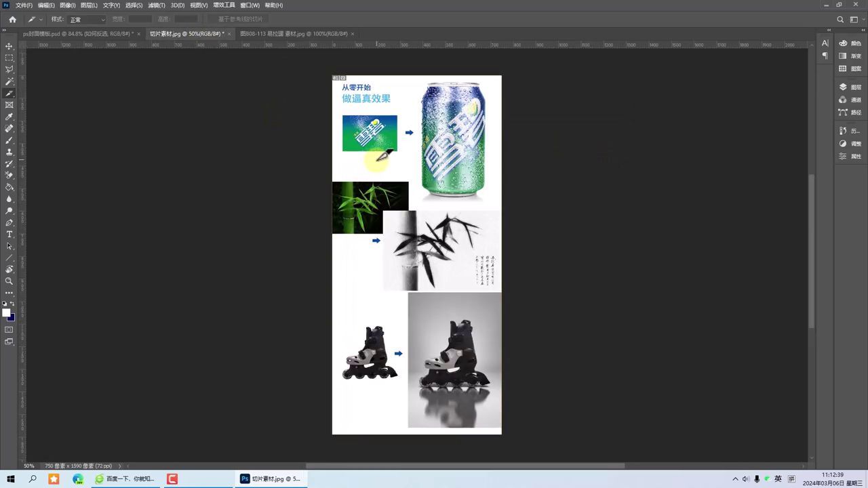The width and height of the screenshot is (868, 488).
Task: Open the 图层(L) menu
Action: (x=89, y=5)
